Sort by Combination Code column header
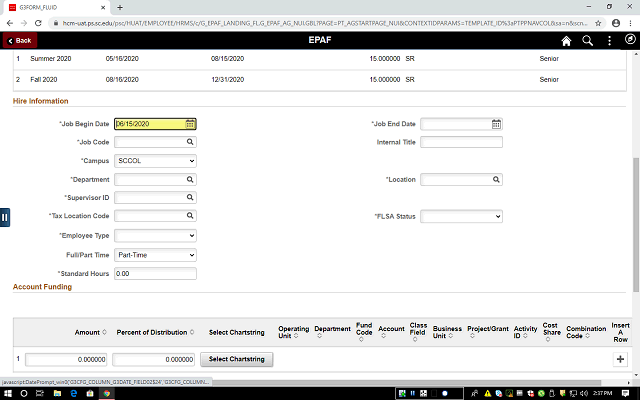640x400 pixels. point(586,333)
